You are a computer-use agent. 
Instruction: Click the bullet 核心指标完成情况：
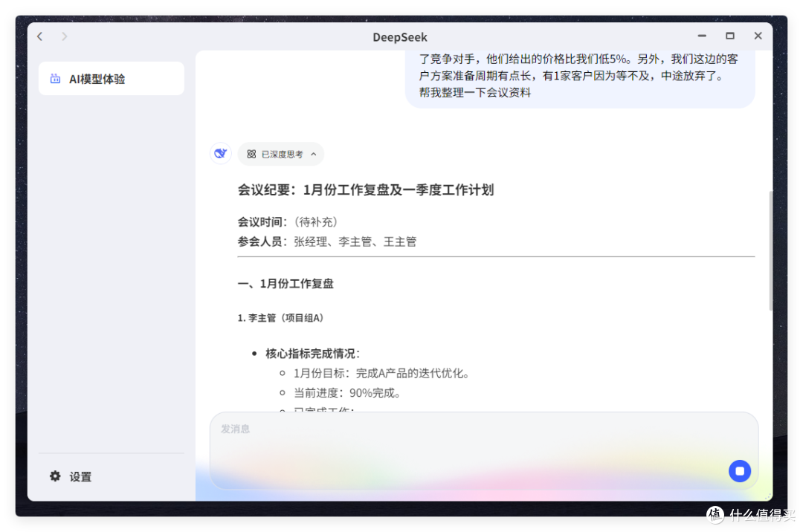click(313, 354)
